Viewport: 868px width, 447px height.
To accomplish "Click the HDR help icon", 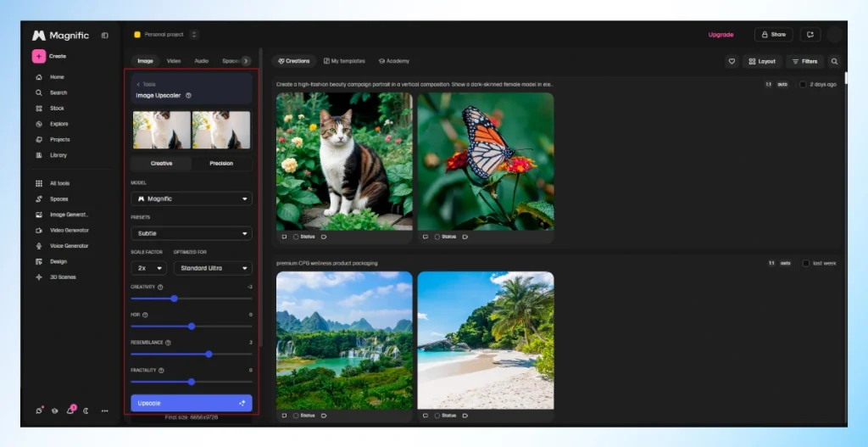I will (145, 315).
